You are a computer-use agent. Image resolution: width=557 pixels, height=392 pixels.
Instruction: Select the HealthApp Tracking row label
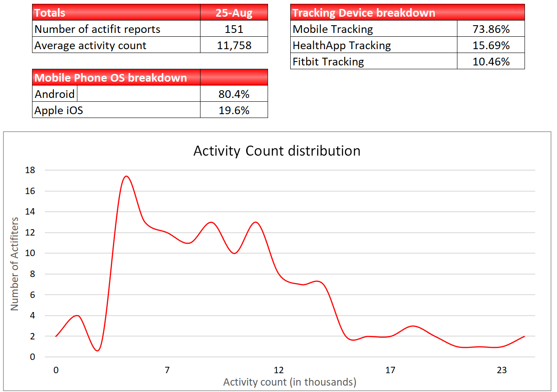pyautogui.click(x=374, y=45)
